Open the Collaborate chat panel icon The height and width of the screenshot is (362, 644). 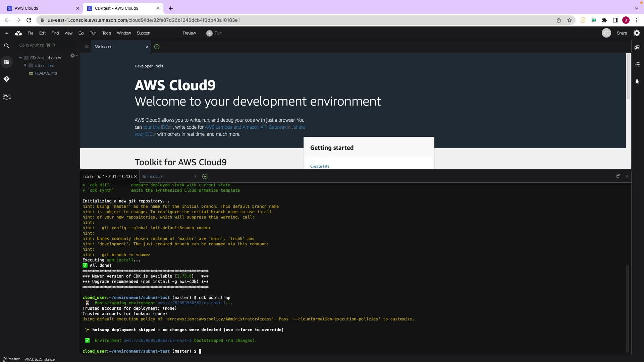[637, 47]
